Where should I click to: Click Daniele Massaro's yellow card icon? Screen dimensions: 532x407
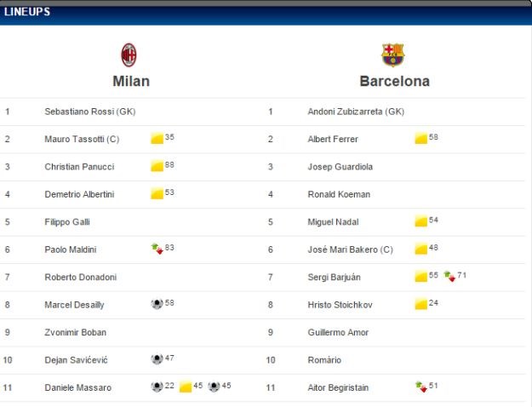(186, 387)
